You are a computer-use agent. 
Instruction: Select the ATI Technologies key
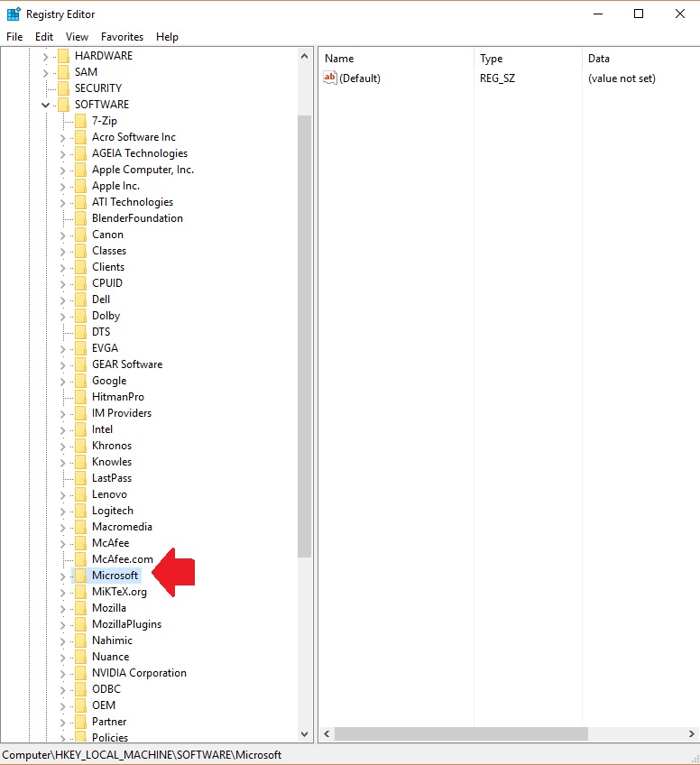click(x=133, y=202)
